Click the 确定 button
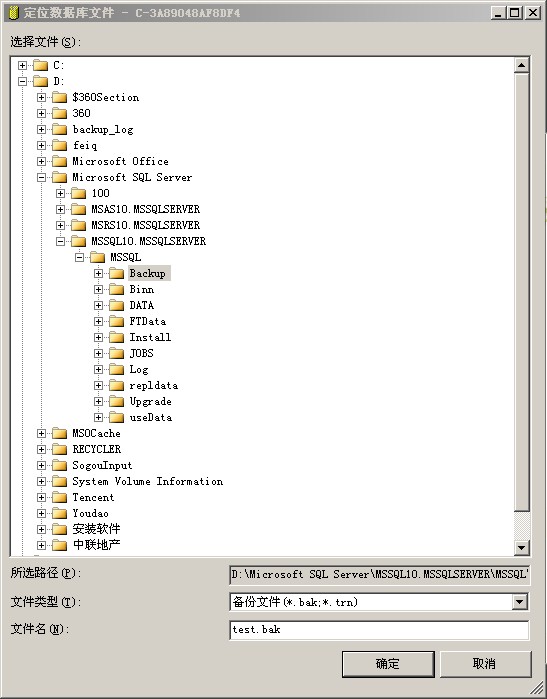Screen dimensions: 547x699 tap(388, 664)
